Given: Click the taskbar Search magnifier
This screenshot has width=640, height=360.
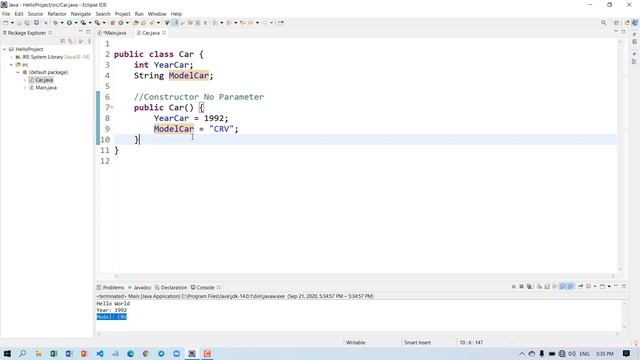Looking at the screenshot, I should point(22,353).
